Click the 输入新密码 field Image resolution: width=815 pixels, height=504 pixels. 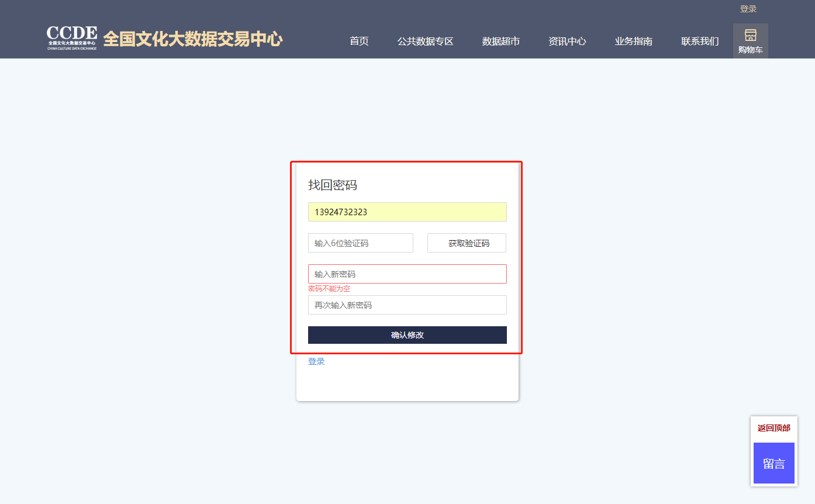click(x=407, y=274)
